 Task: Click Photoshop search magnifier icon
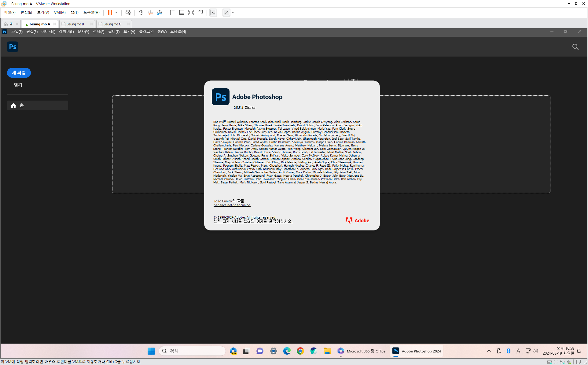click(575, 47)
